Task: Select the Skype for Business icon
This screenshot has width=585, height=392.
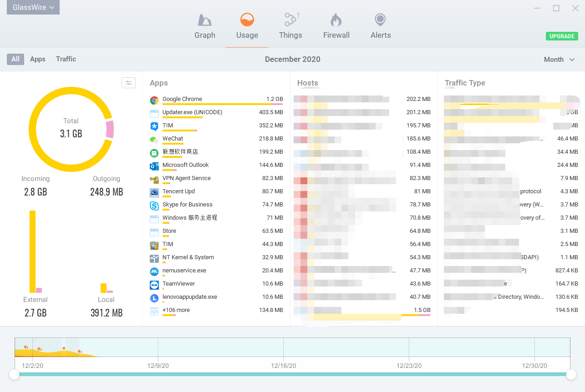Action: [x=154, y=206]
